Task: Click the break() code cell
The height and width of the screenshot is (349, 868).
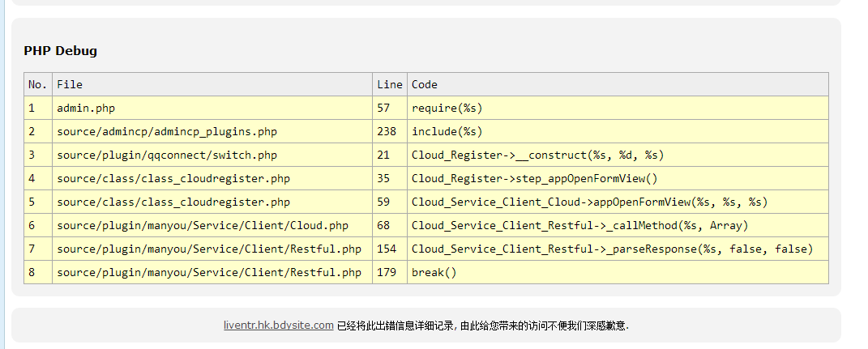Action: point(618,272)
